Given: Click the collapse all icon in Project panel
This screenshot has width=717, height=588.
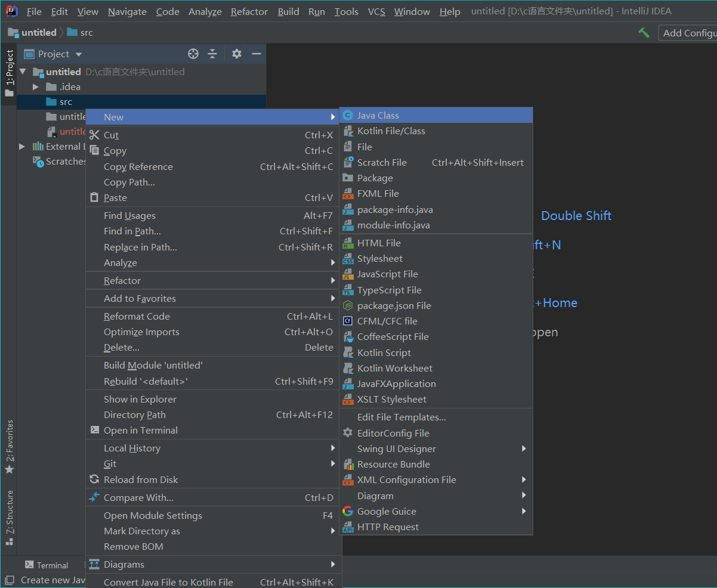Looking at the screenshot, I should [212, 54].
